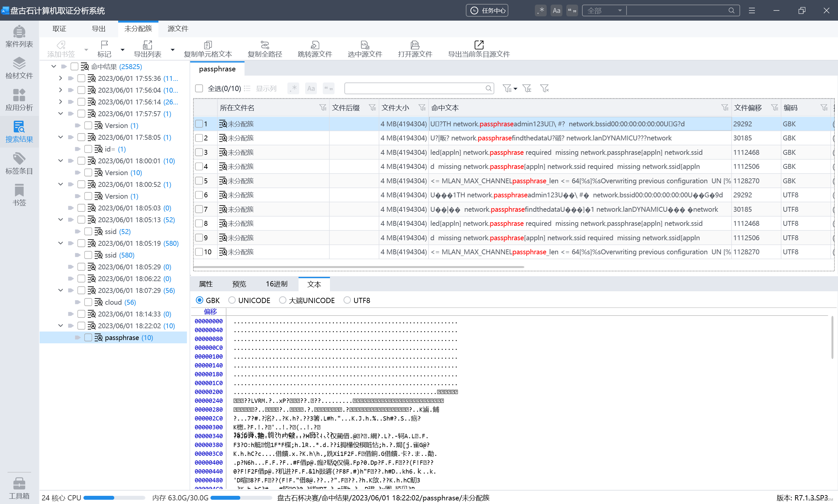Open the 标记 dropdown arrow
Viewport: 838px width, 504px height.
(x=123, y=50)
